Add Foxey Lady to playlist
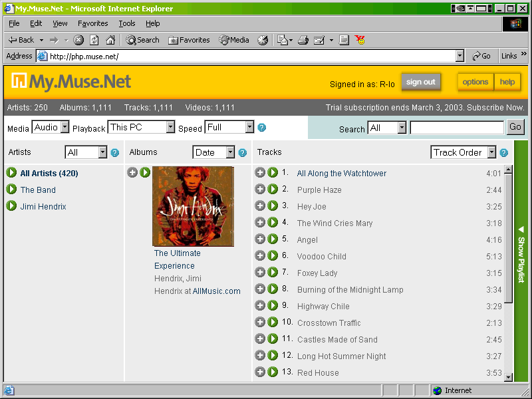532x399 pixels. (x=260, y=272)
